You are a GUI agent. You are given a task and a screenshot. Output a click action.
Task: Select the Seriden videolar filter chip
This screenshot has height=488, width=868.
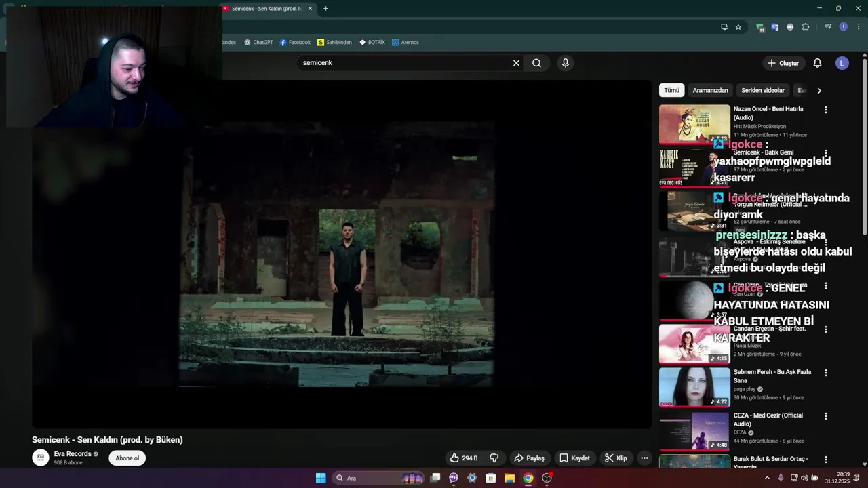[x=762, y=90]
